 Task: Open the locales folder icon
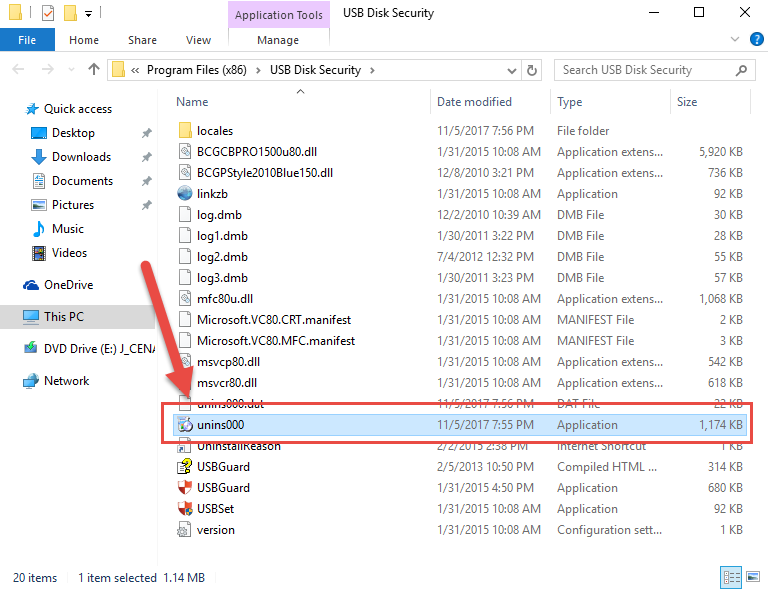click(185, 131)
